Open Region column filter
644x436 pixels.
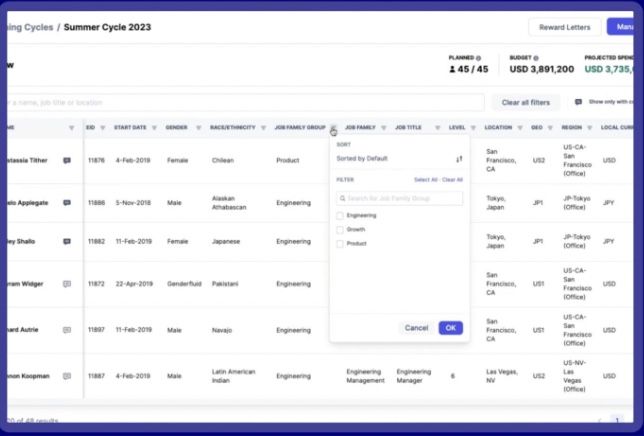[x=590, y=128]
